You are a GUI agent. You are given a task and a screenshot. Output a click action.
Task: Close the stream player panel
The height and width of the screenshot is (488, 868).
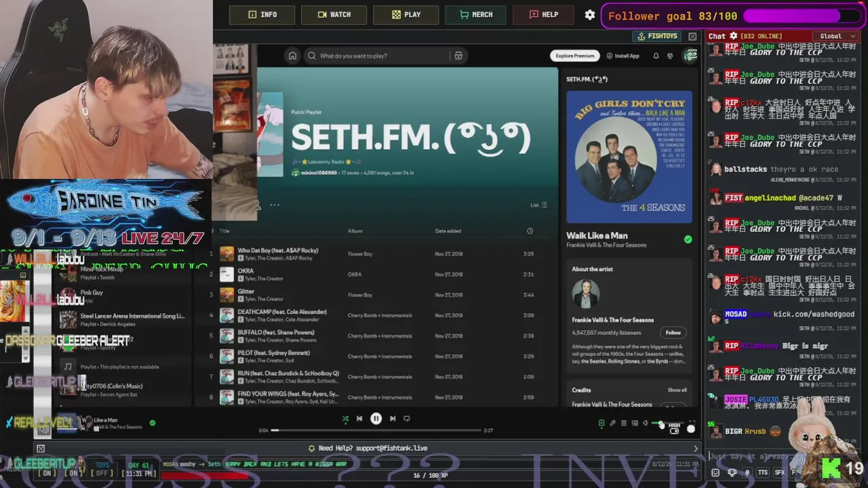pyautogui.click(x=692, y=36)
